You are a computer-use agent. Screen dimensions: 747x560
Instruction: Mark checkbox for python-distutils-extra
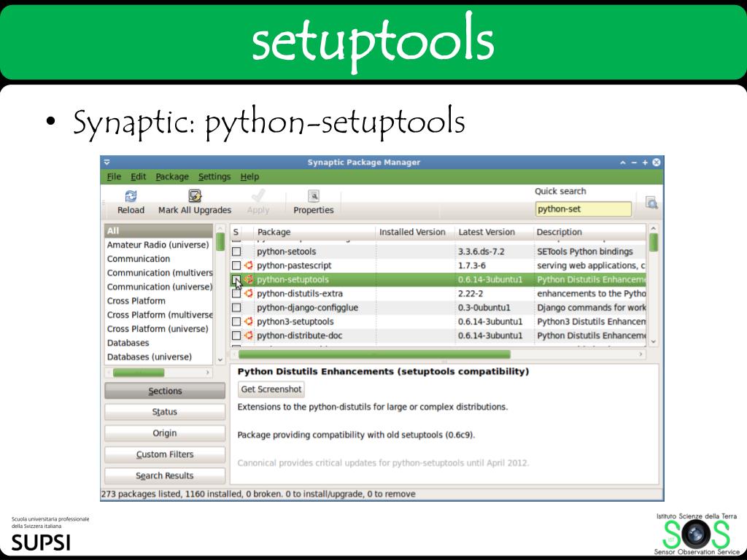[x=236, y=293]
